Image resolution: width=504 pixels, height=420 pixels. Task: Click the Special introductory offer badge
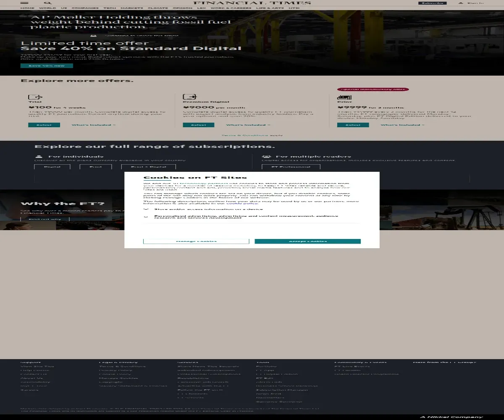click(x=373, y=89)
